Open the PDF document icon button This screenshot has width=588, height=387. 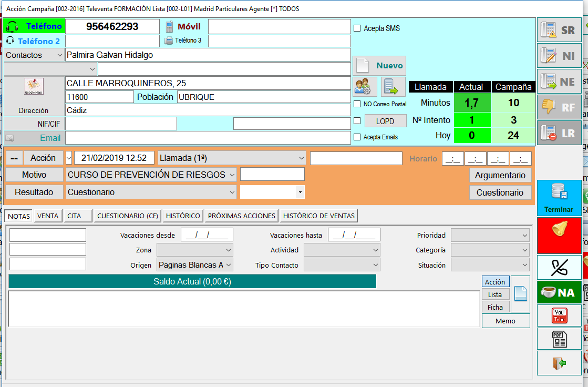pyautogui.click(x=559, y=339)
